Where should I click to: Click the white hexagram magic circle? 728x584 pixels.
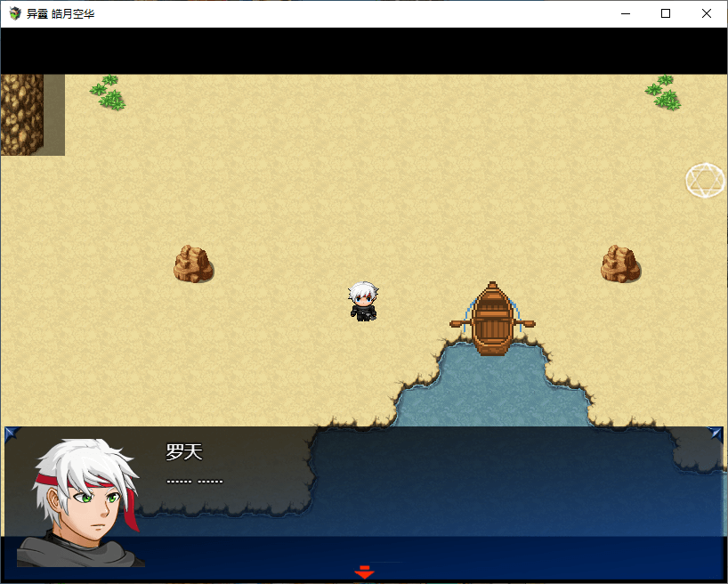coord(706,181)
